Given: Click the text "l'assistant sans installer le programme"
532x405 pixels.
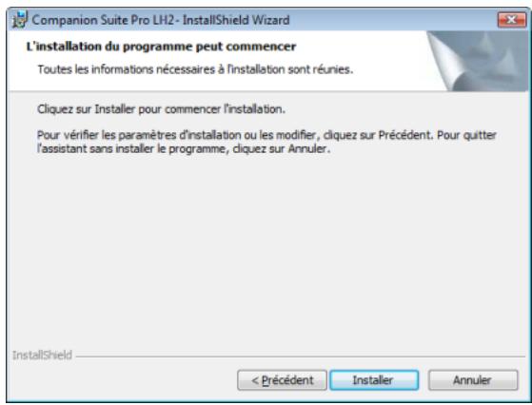Looking at the screenshot, I should pyautogui.click(x=131, y=148).
